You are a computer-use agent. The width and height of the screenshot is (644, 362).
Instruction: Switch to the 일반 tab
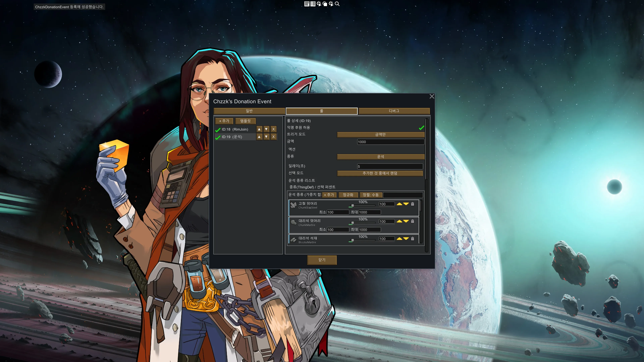pyautogui.click(x=249, y=111)
